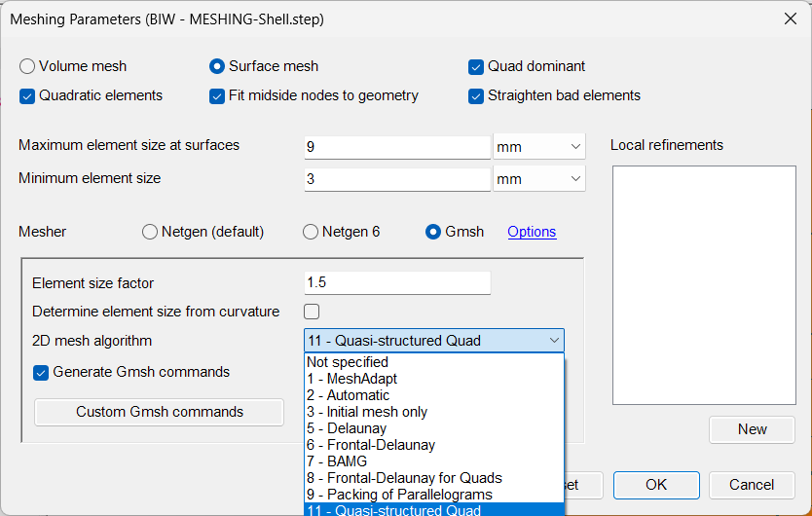Close the Meshing Parameters dialog

[x=789, y=17]
